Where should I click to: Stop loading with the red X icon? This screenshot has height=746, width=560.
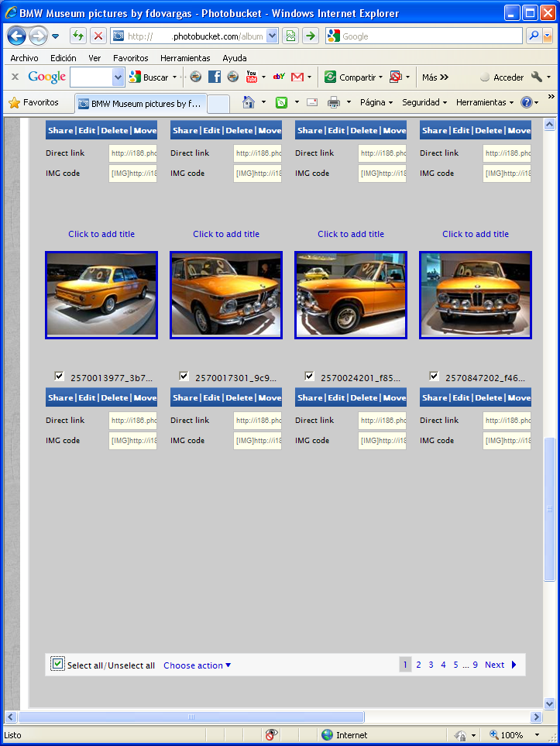coord(98,36)
